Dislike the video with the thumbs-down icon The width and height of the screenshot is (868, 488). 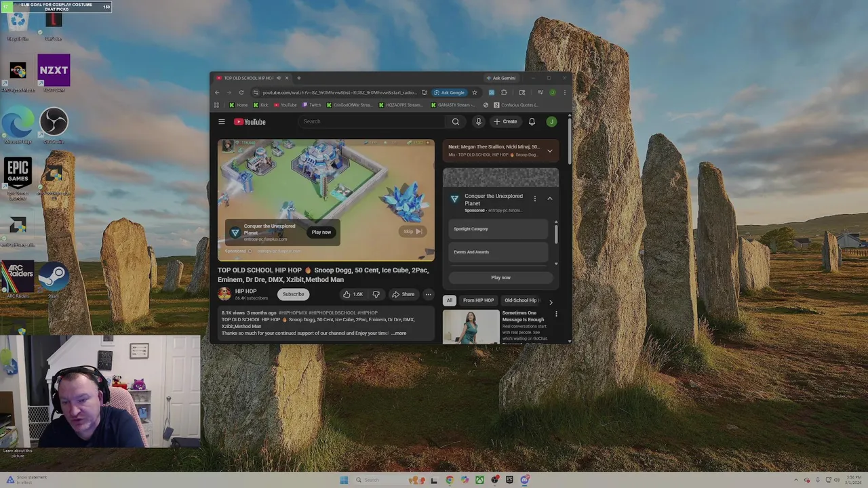point(376,294)
